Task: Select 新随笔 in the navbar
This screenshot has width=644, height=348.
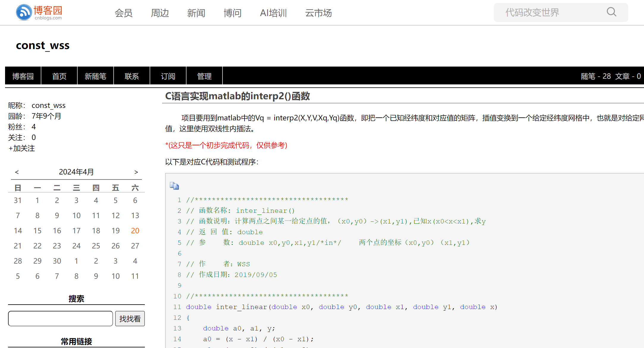Action: pyautogui.click(x=95, y=76)
